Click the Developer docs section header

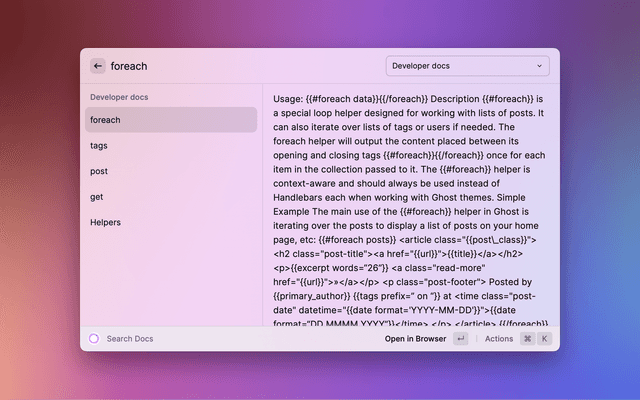tap(121, 98)
